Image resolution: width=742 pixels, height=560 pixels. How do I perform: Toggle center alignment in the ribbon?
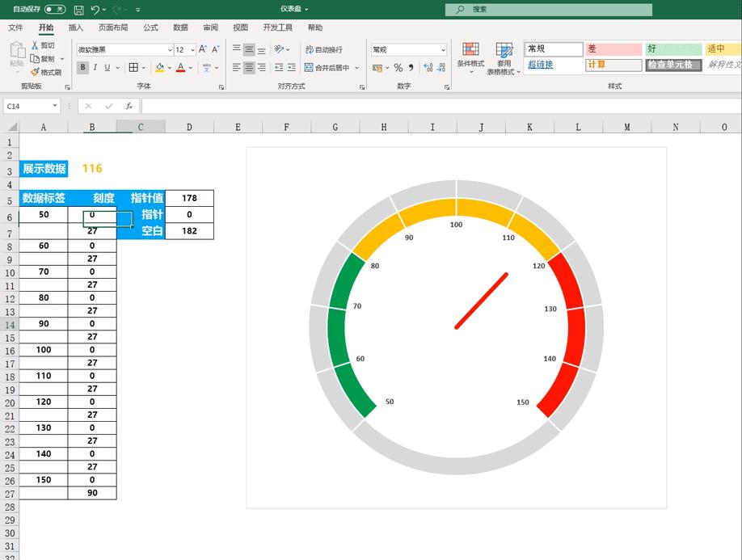coord(249,68)
